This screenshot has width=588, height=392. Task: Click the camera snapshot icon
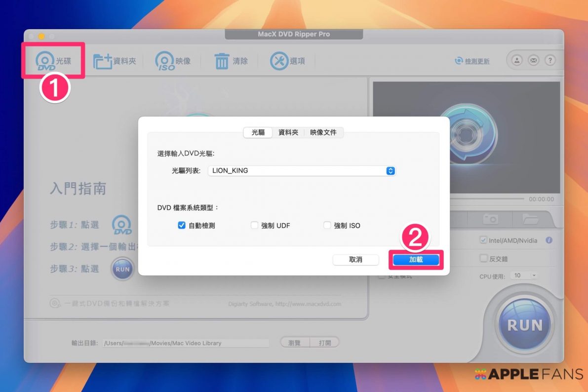[x=490, y=219]
